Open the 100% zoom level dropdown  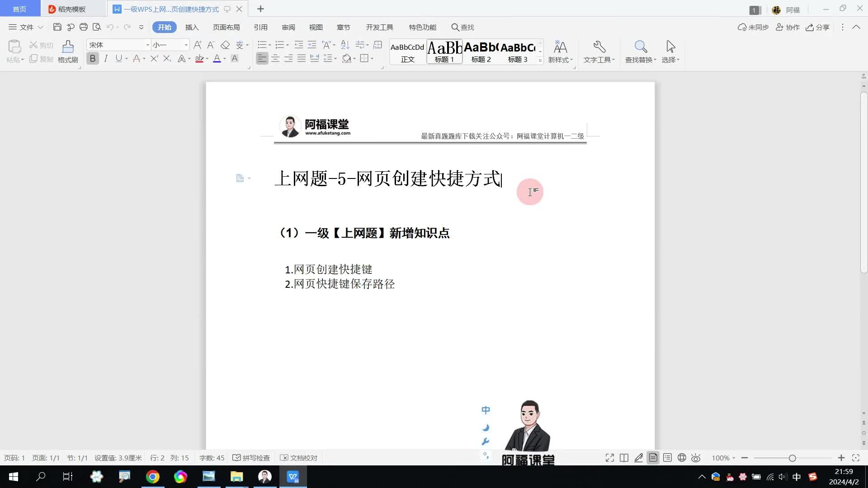click(723, 458)
